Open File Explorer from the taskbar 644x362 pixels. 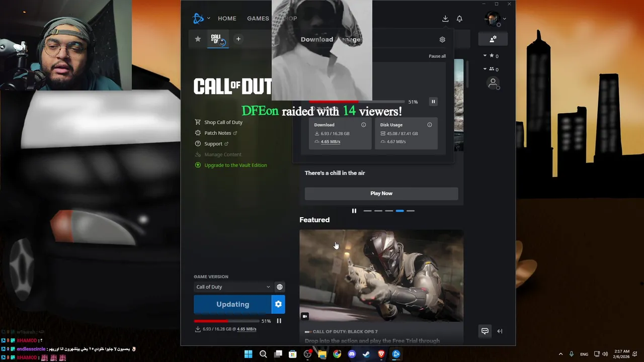(322, 354)
